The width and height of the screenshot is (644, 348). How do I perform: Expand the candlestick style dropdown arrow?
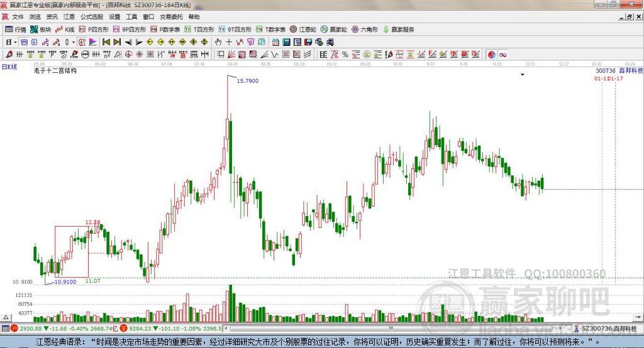[x=74, y=42]
